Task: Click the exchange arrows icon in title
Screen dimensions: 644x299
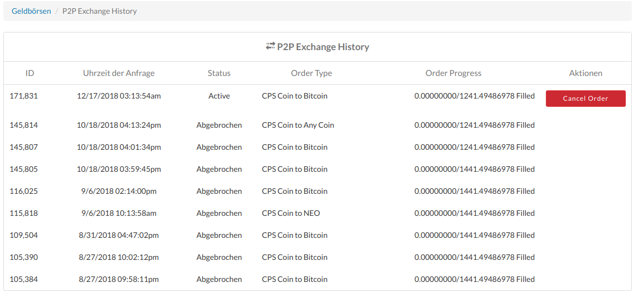Action: pyautogui.click(x=270, y=46)
